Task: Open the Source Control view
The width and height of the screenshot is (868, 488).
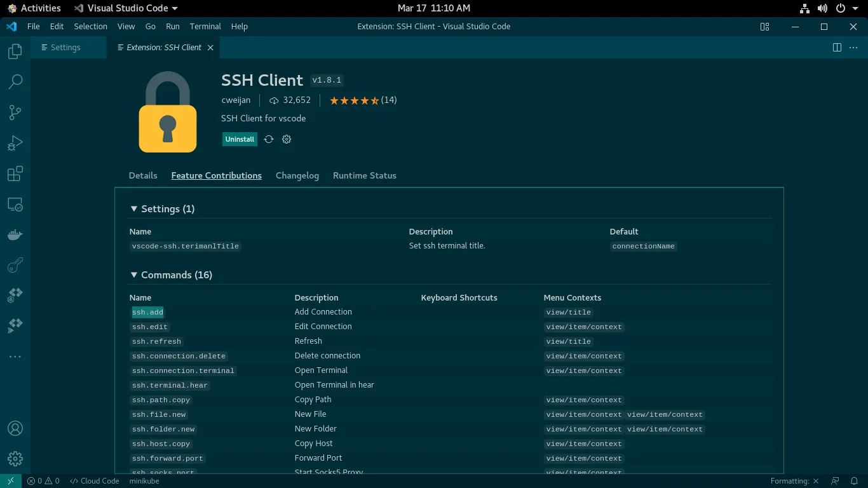Action: tap(15, 112)
